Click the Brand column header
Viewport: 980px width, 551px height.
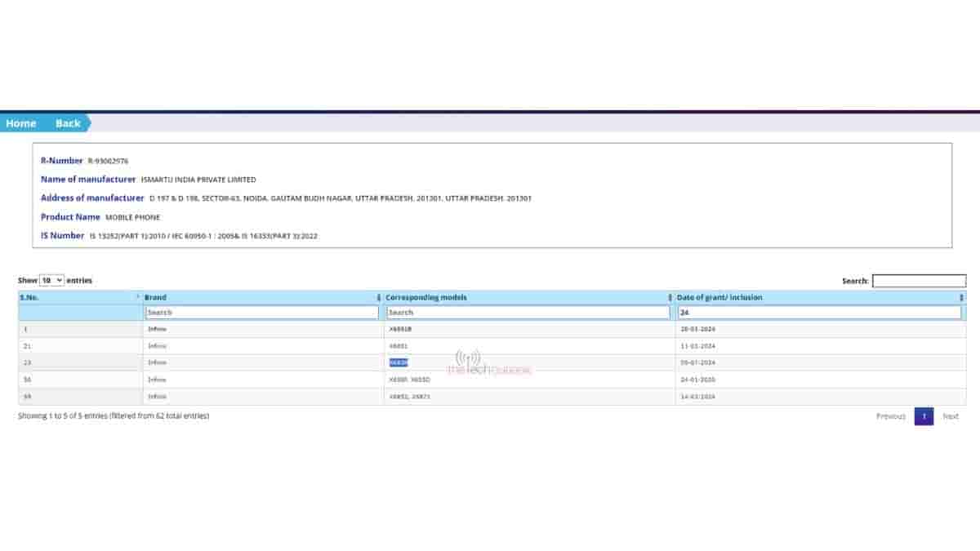click(155, 297)
